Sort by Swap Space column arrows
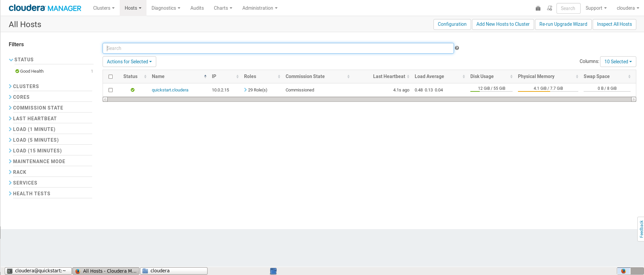The height and width of the screenshot is (275, 644). click(629, 77)
